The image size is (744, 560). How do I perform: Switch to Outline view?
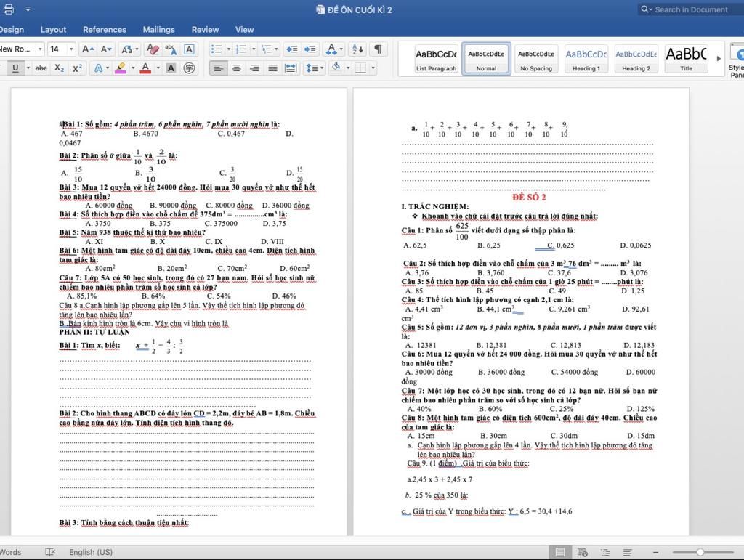click(x=605, y=552)
